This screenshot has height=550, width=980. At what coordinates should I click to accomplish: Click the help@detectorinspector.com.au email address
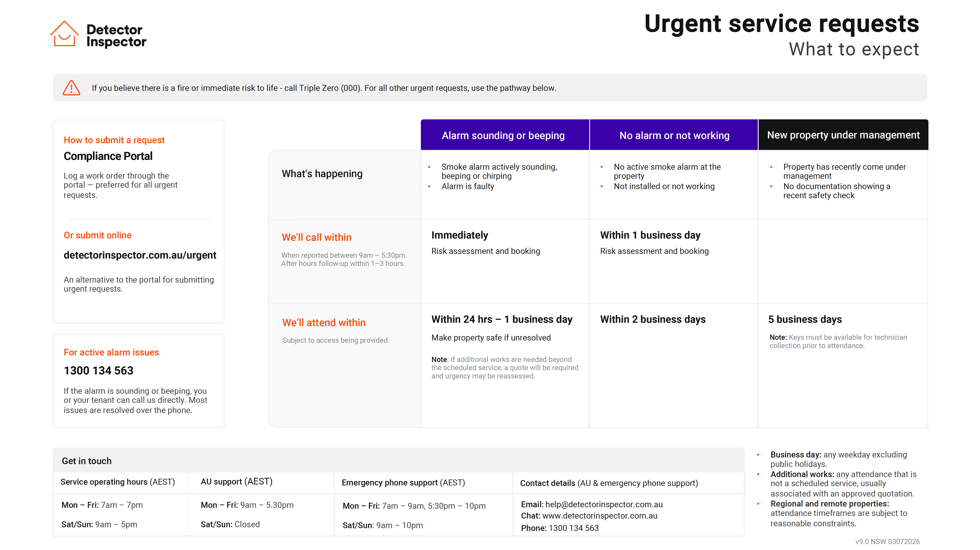604,504
